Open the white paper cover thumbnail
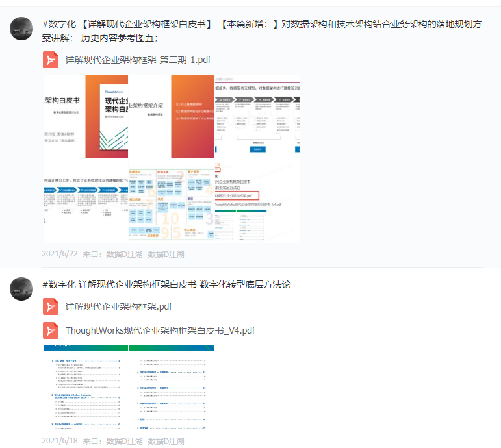 86,117
